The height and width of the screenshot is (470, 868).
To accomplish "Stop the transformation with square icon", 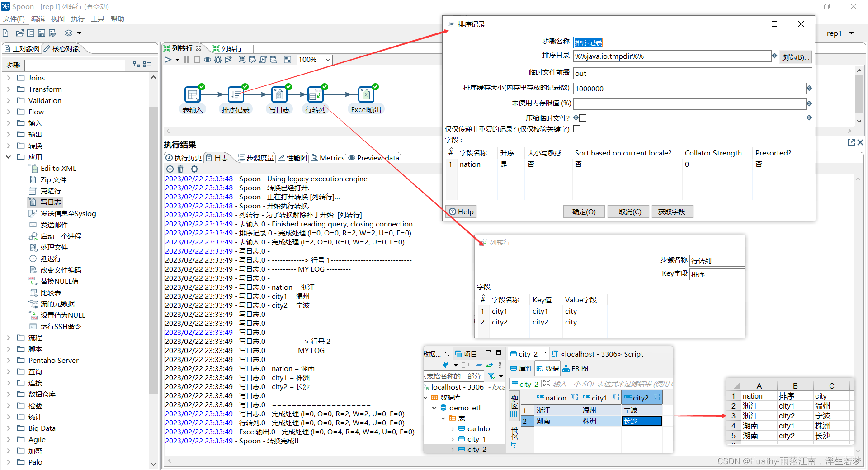I will pos(197,60).
